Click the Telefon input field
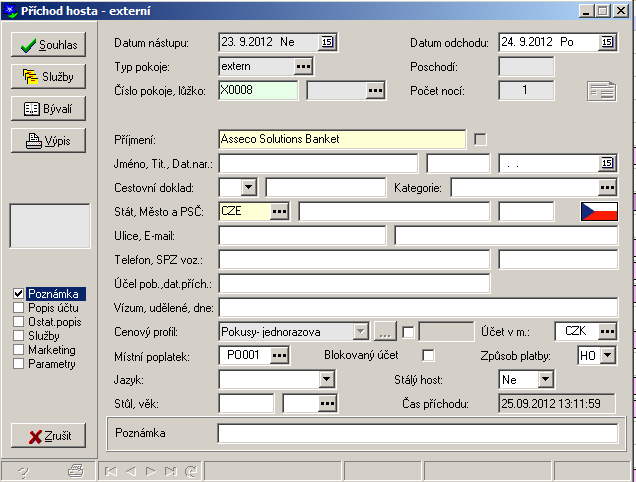636x482 pixels. [x=354, y=260]
